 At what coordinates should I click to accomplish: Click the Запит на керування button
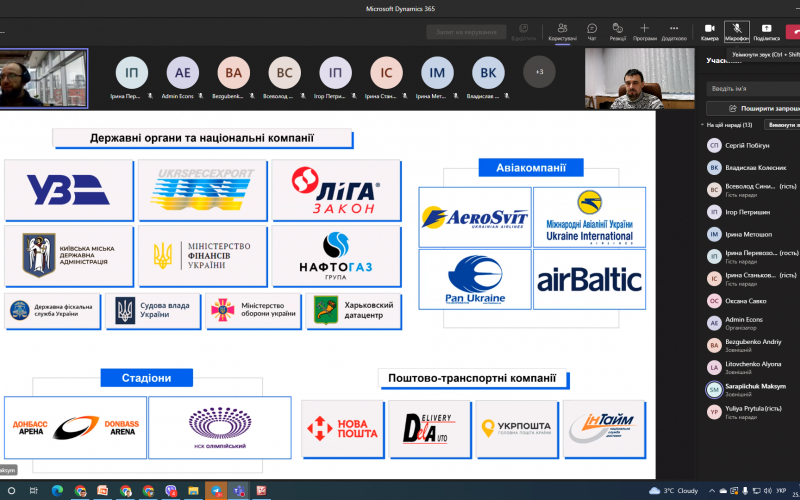click(x=466, y=32)
